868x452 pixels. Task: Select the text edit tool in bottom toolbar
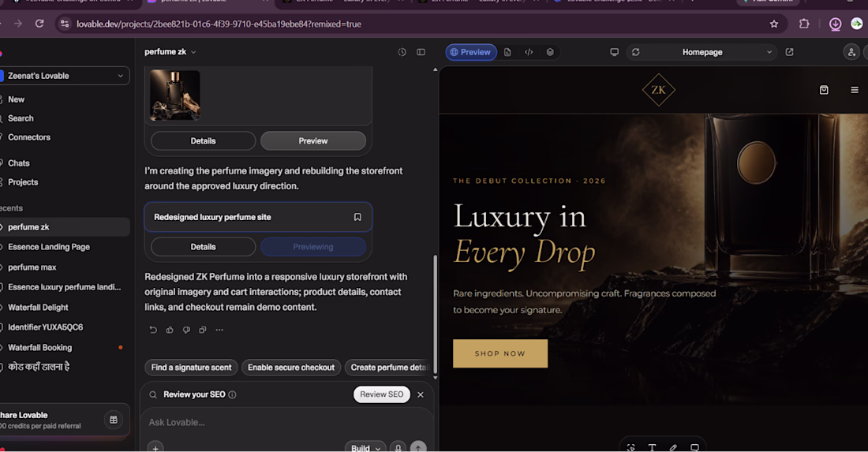pyautogui.click(x=652, y=447)
